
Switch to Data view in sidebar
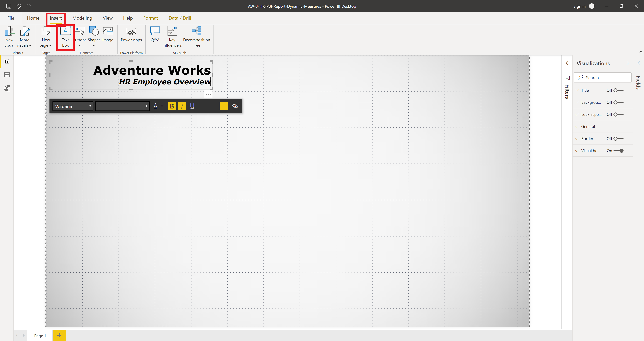pos(7,75)
